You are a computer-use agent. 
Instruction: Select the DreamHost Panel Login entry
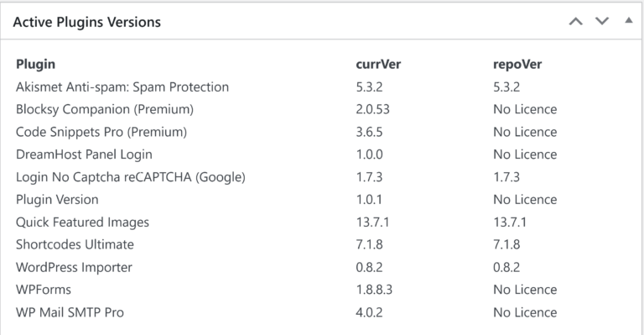84,154
